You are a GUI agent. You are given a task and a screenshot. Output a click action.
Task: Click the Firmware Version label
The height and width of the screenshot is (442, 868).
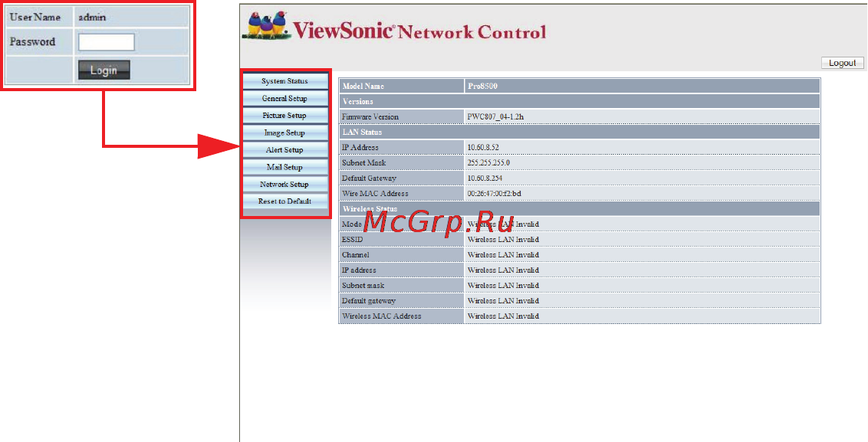point(370,117)
